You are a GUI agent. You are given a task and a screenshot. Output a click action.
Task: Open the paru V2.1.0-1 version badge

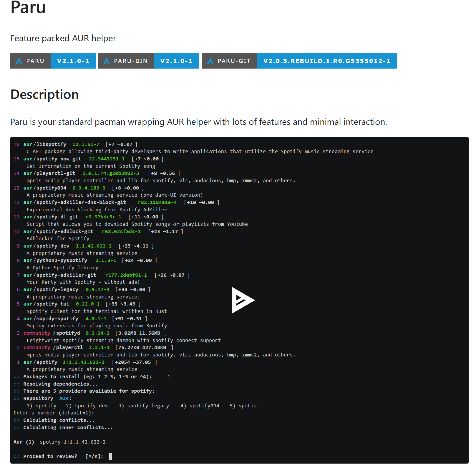pyautogui.click(x=73, y=61)
